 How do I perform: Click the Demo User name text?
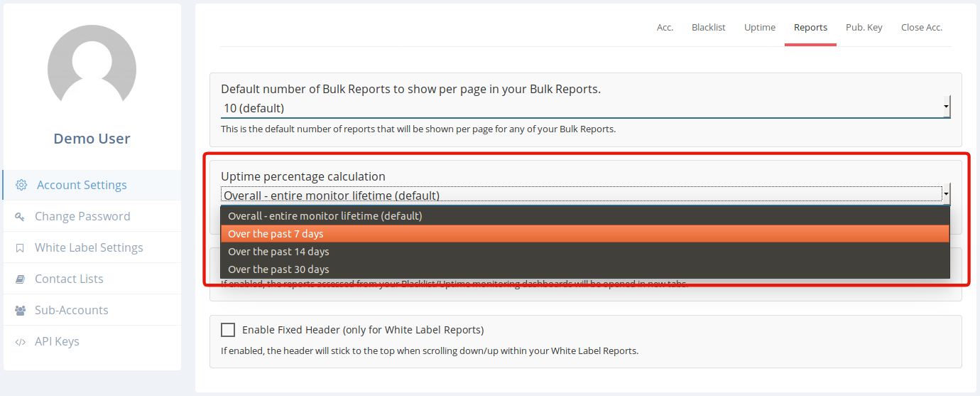click(x=92, y=139)
